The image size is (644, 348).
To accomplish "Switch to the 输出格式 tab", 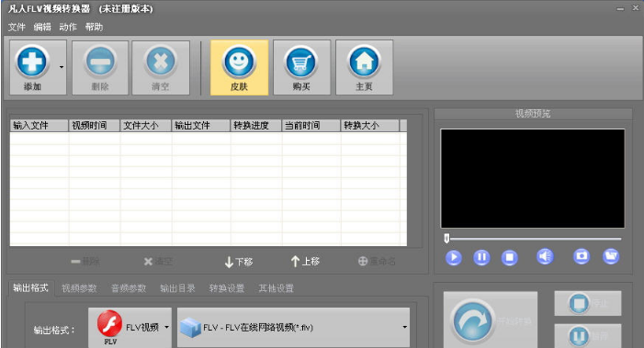I will click(30, 288).
